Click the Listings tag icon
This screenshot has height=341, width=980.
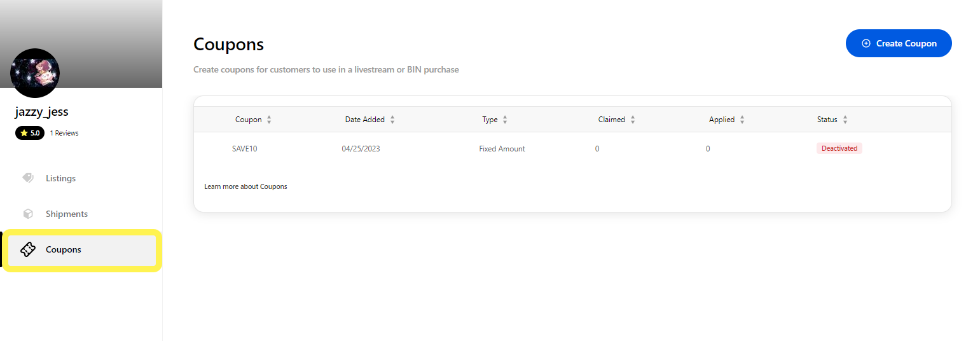[x=28, y=178]
